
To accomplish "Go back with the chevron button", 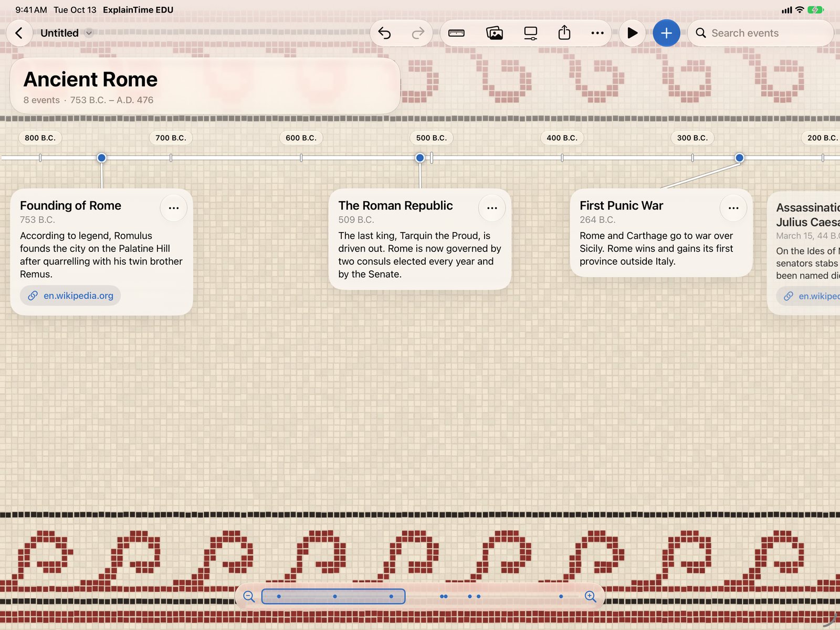I will [19, 33].
